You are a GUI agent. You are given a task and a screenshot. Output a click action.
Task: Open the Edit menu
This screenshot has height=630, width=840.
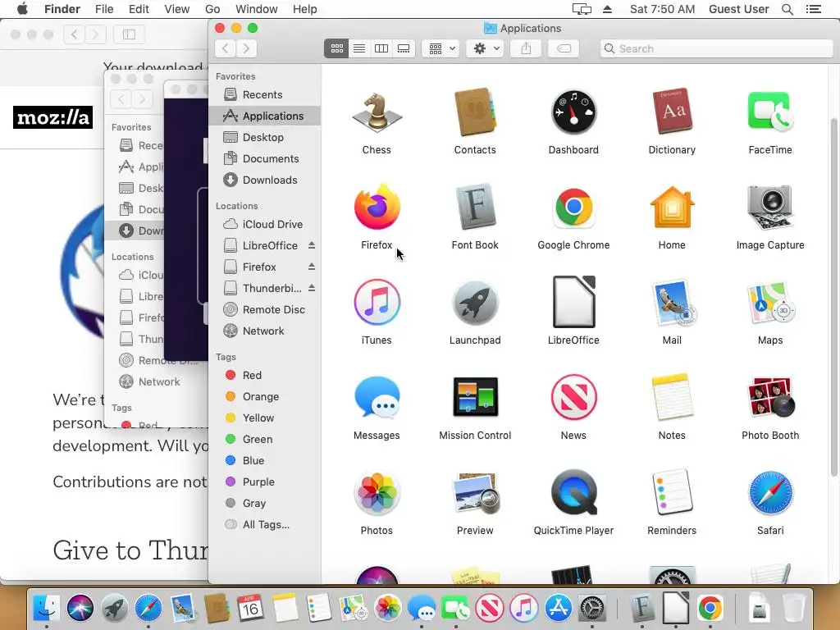tap(139, 9)
